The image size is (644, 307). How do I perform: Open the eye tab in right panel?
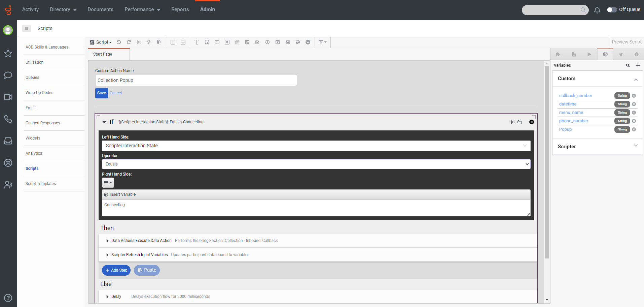[621, 54]
